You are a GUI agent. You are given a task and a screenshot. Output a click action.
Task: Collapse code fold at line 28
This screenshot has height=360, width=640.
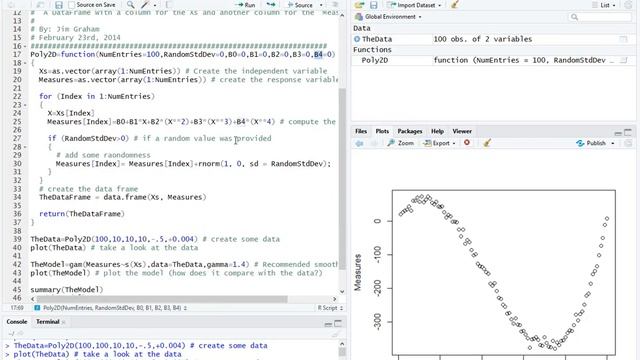[x=25, y=147]
